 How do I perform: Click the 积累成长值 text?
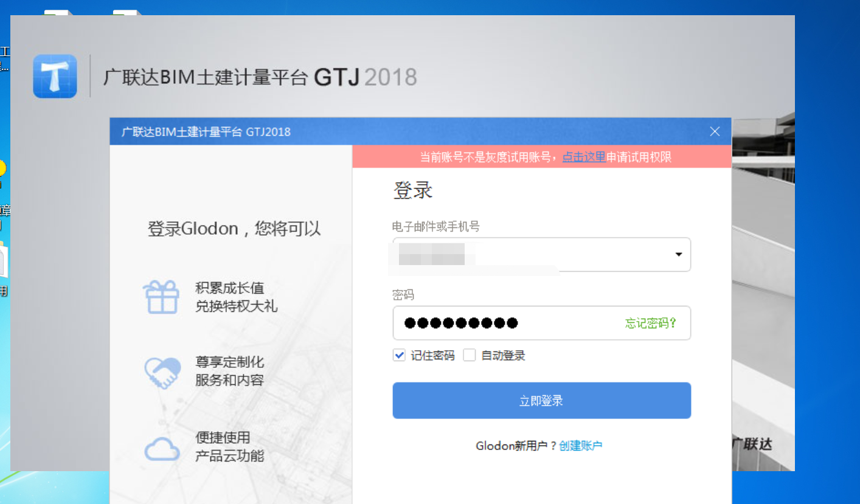[x=230, y=288]
